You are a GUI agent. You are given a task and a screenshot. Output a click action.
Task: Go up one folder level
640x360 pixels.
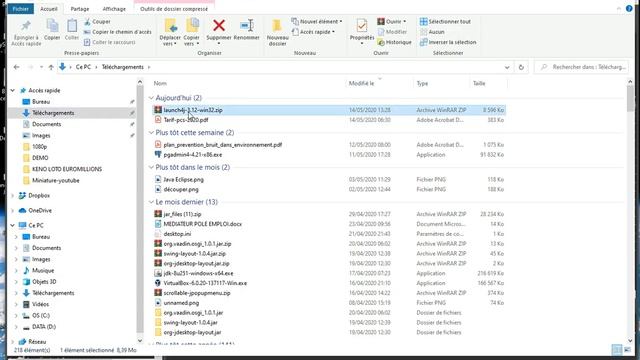[51, 67]
